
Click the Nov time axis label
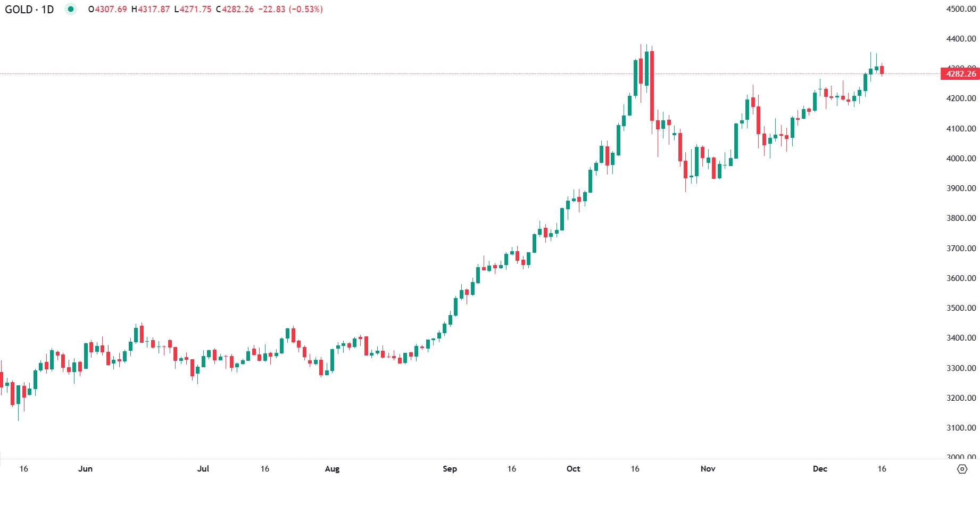708,469
